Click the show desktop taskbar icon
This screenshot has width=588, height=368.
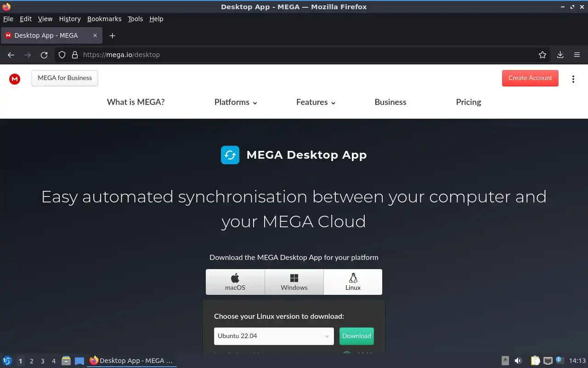(x=79, y=361)
